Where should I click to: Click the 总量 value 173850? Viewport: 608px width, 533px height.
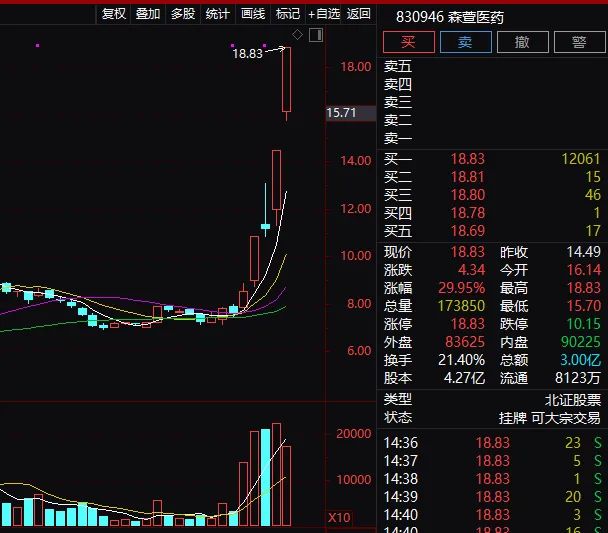pos(461,306)
